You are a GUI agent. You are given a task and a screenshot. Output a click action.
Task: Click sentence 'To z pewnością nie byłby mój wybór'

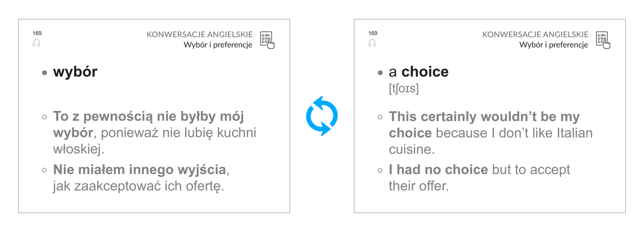[x=149, y=124]
